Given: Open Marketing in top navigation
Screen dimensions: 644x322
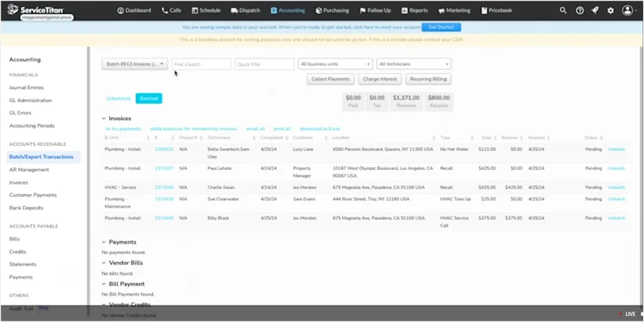Looking at the screenshot, I should pyautogui.click(x=454, y=10).
